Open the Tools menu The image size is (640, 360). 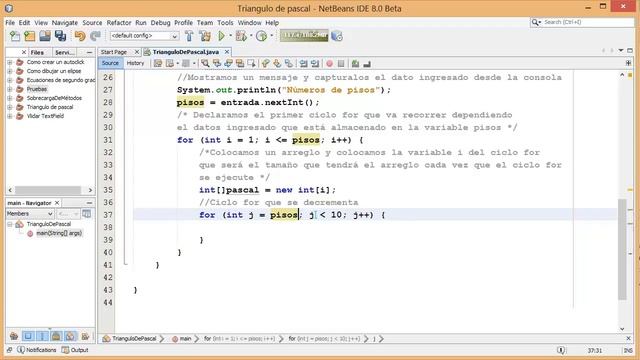[x=225, y=22]
